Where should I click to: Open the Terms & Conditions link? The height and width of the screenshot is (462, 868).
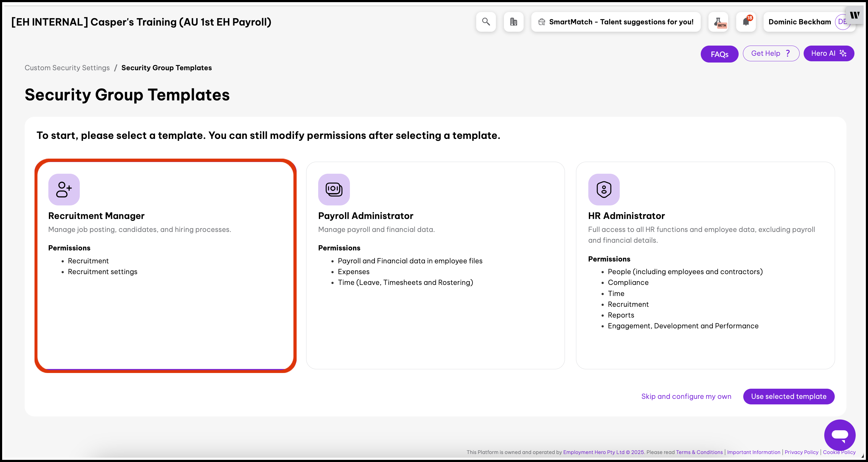[699, 452]
